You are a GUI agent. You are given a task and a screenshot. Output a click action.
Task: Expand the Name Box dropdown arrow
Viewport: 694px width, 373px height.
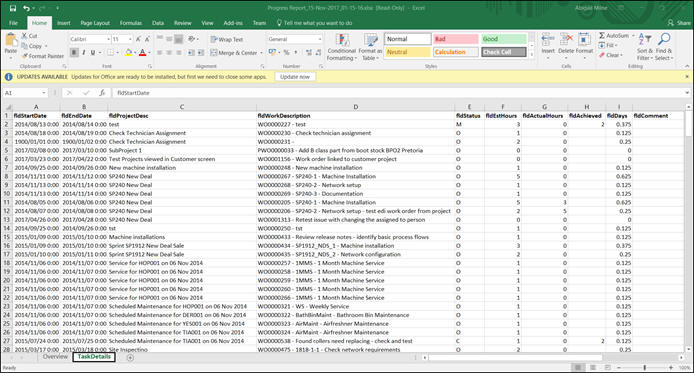pos(44,93)
